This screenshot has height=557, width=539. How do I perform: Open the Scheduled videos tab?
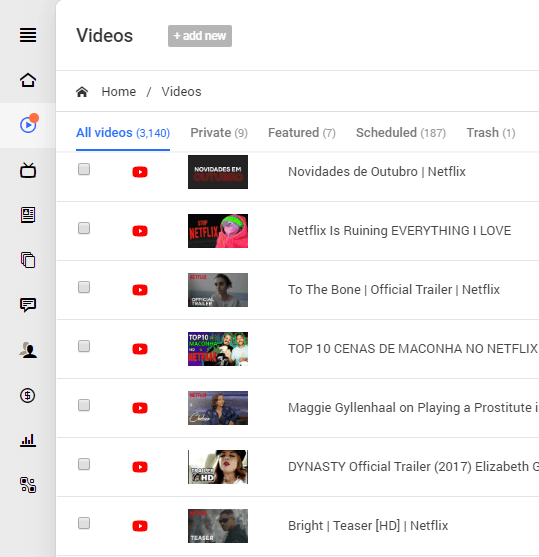pos(401,133)
